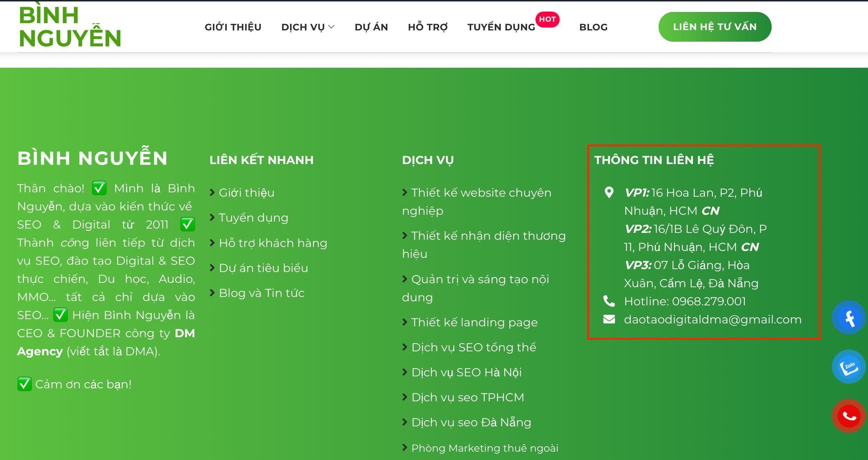
Task: Click the VP1 address 16 Hoa Lan text
Action: click(693, 201)
